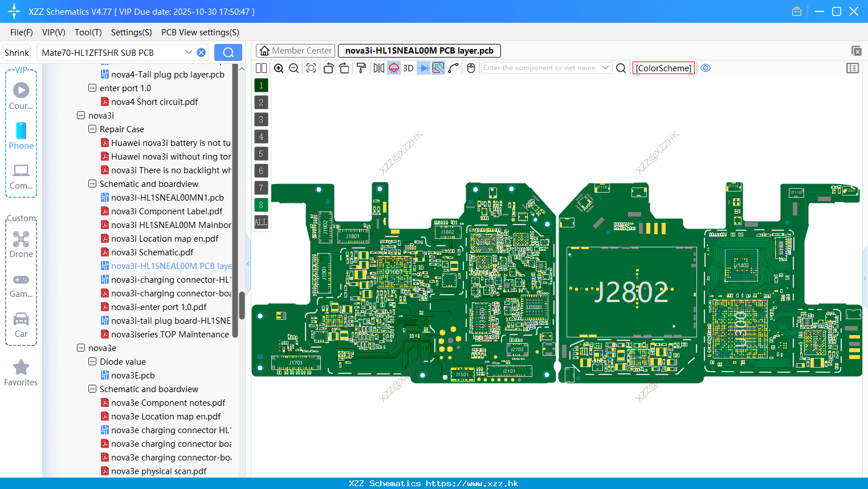
Task: Toggle the red lamp highlight tool
Action: 394,68
